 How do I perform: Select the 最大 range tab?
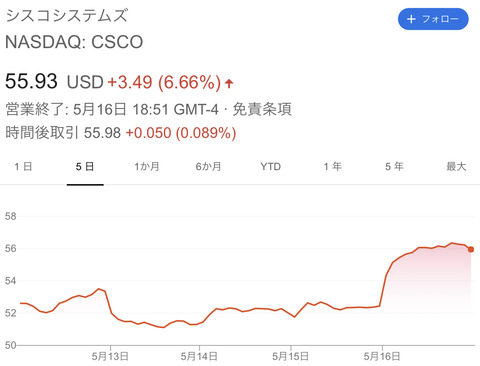[456, 166]
